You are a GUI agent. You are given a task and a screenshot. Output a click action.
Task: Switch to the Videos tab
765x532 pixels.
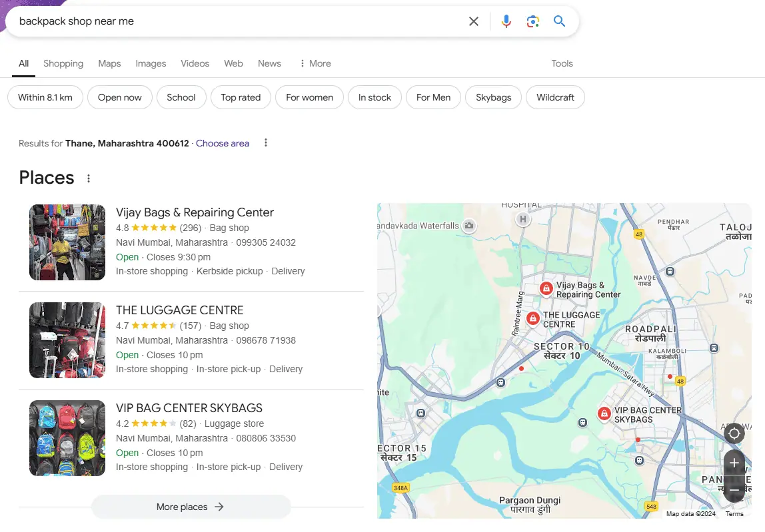pos(195,63)
